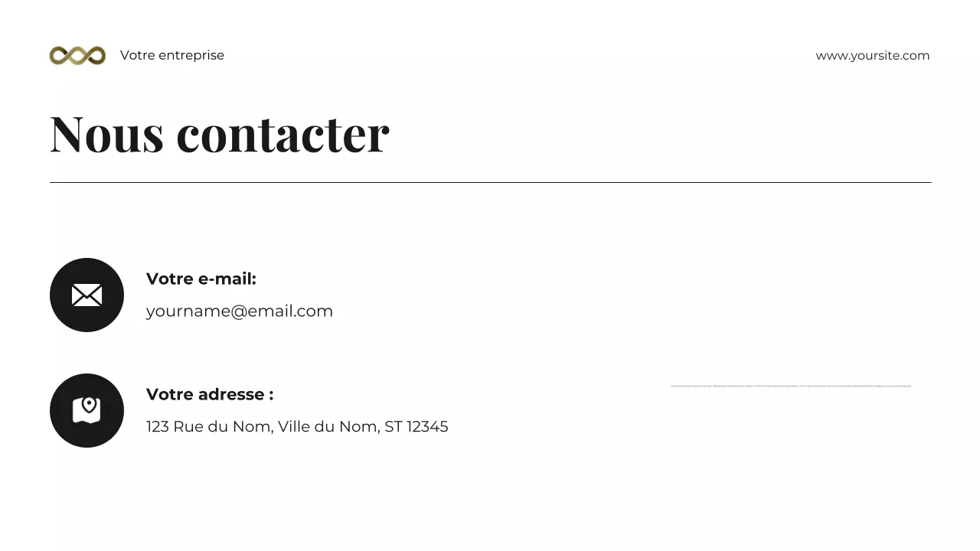The width and height of the screenshot is (980, 551).
Task: Click 'Votre' in the bold e-mail label
Action: [x=169, y=279]
